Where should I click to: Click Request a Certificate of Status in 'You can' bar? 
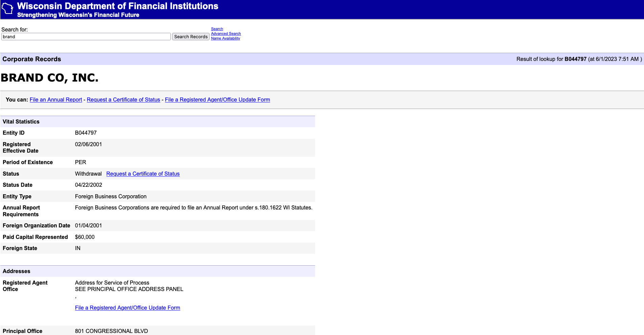[123, 99]
